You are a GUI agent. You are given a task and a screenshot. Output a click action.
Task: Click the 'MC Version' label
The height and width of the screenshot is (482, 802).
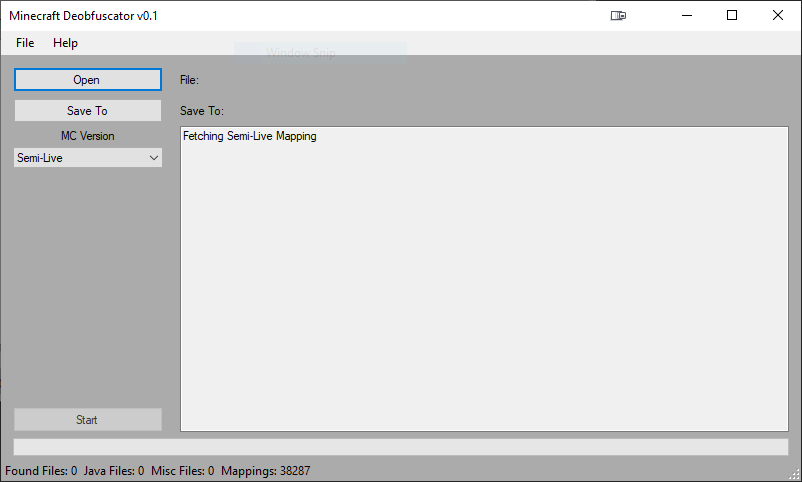87,136
